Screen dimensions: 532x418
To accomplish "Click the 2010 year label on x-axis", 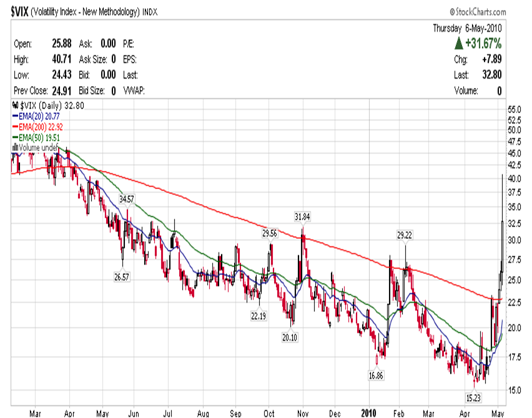I will (x=369, y=413).
